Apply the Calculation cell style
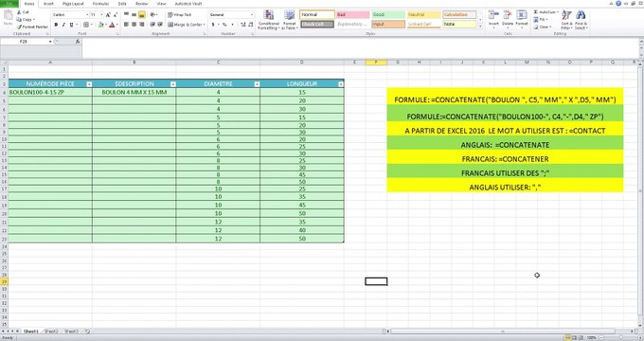The image size is (644, 341). [x=459, y=15]
